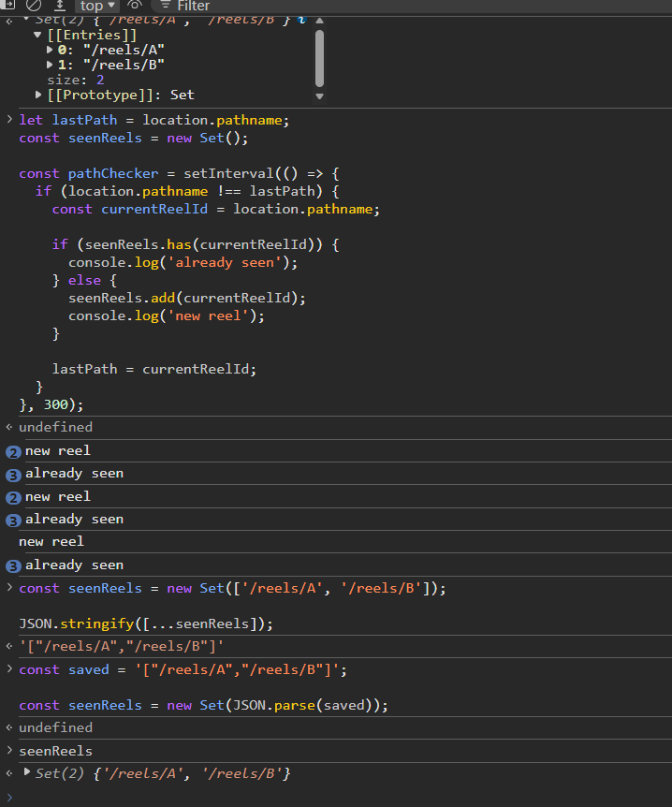Image resolution: width=672 pixels, height=807 pixels.
Task: Click the blue info icon beside Set(2)
Action: pos(302,20)
